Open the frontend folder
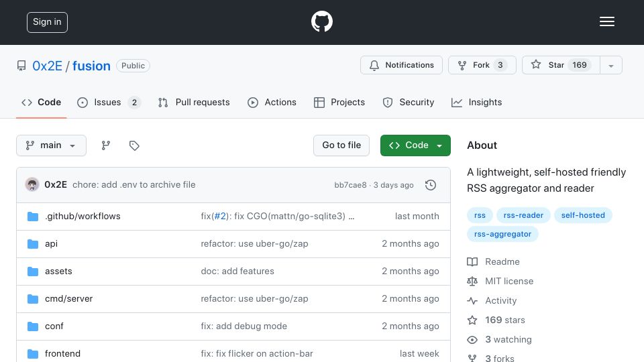The image size is (644, 362). click(x=62, y=354)
